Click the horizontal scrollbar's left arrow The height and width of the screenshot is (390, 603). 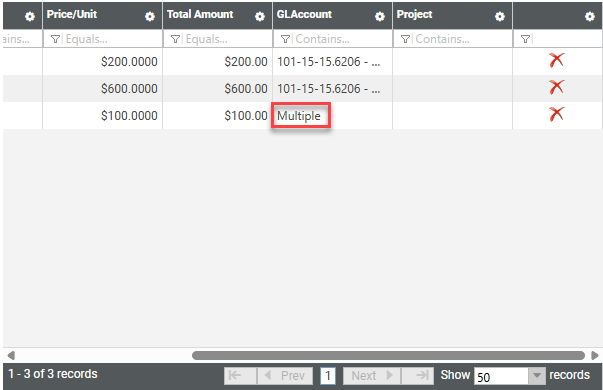(11, 355)
